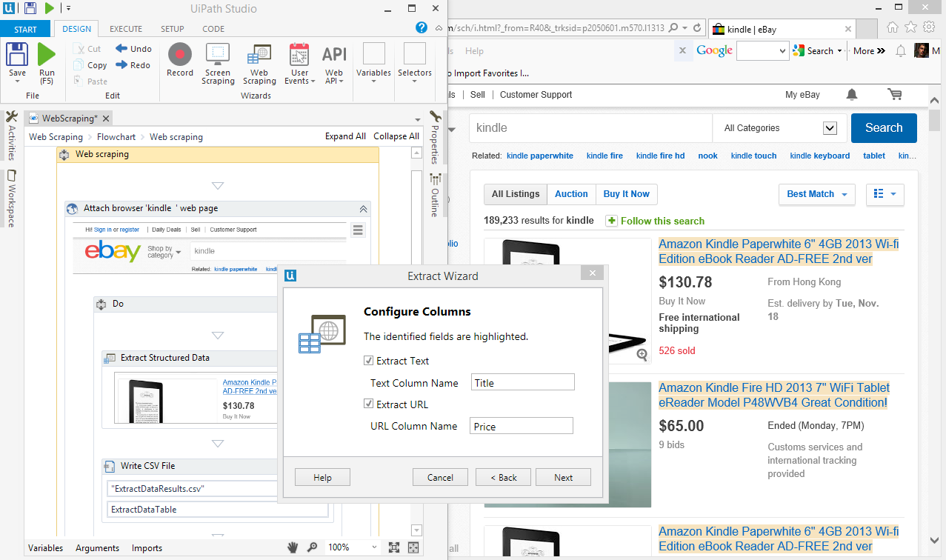Click green play icon in title bar
Image resolution: width=946 pixels, height=560 pixels.
point(50,8)
